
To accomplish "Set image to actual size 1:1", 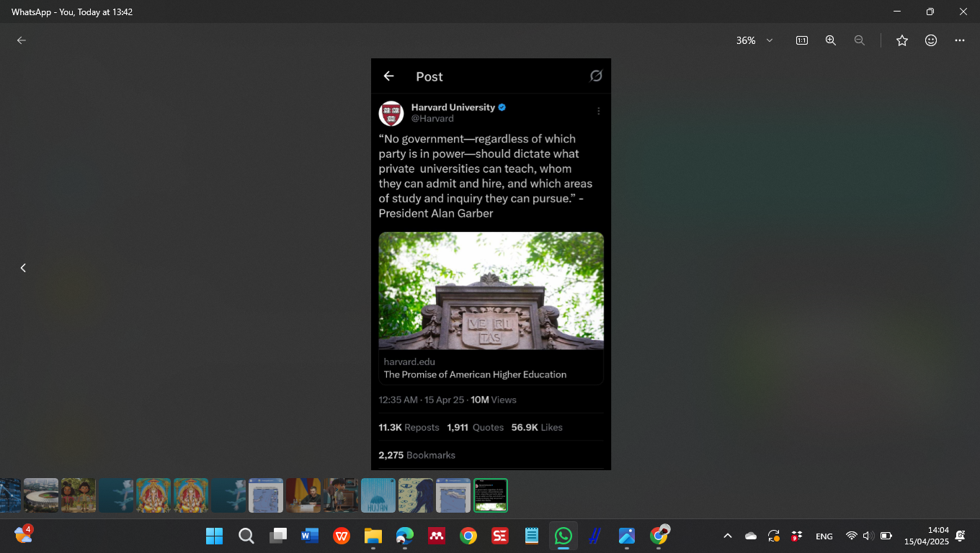I will [x=801, y=40].
